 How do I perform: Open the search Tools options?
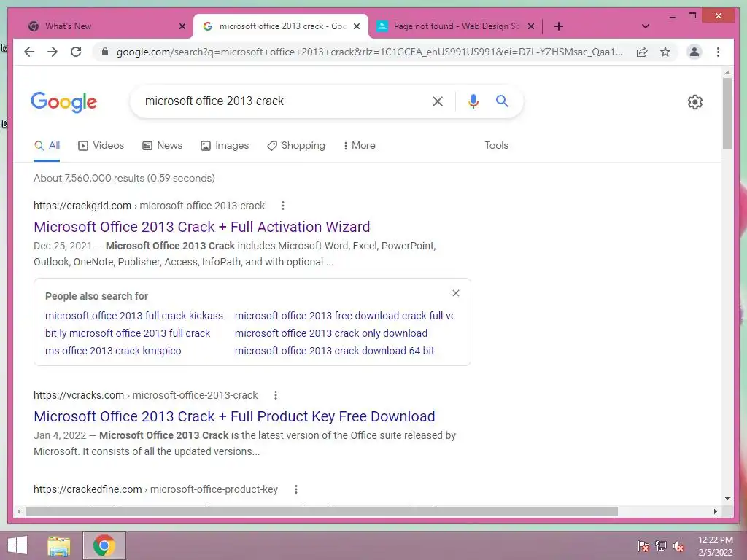tap(496, 146)
